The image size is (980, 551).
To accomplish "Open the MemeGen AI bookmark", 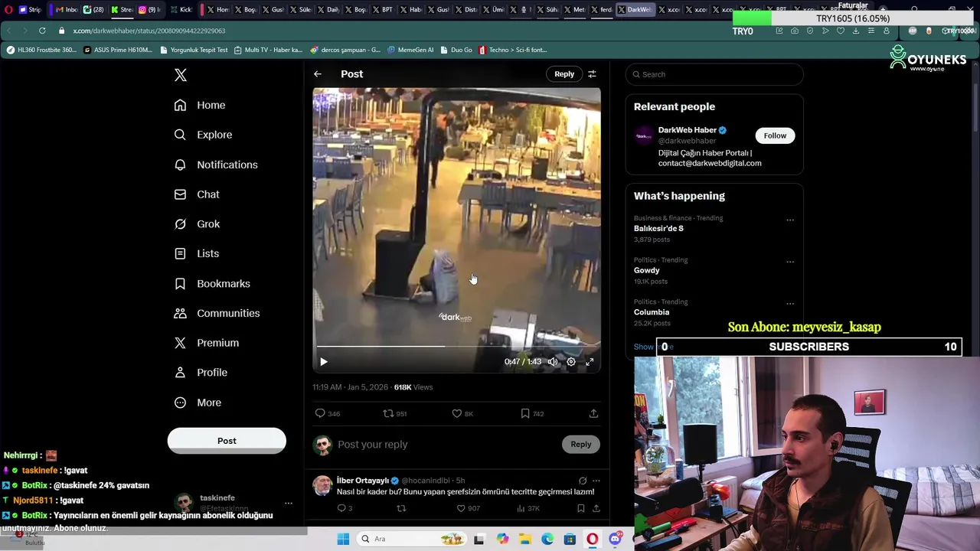I will point(410,50).
